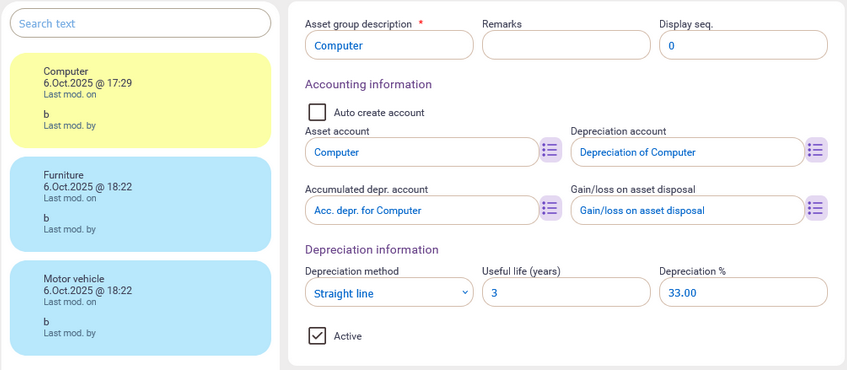Open the Gain/loss on asset disposal lookup icon
This screenshot has height=370, width=847.
coord(816,208)
